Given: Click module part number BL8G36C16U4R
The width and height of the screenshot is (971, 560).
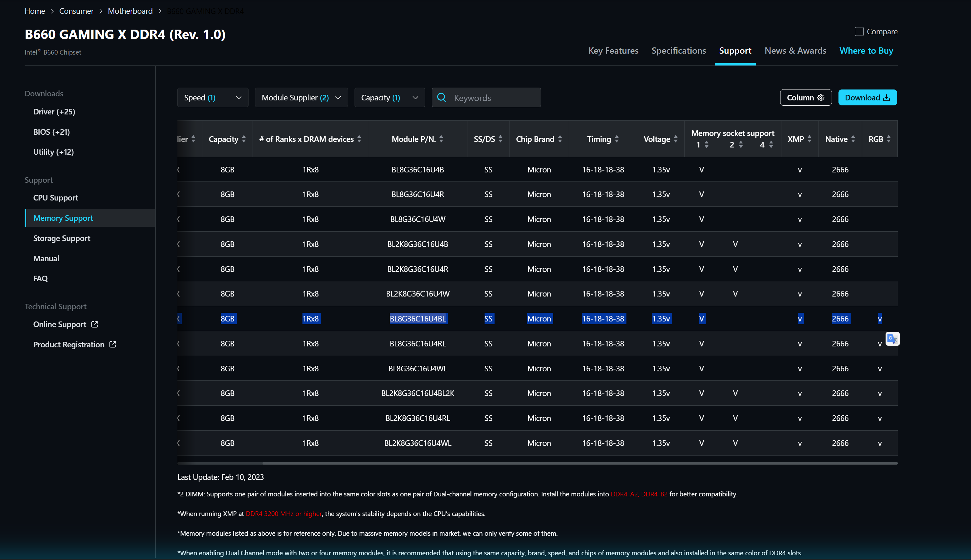Looking at the screenshot, I should point(418,194).
